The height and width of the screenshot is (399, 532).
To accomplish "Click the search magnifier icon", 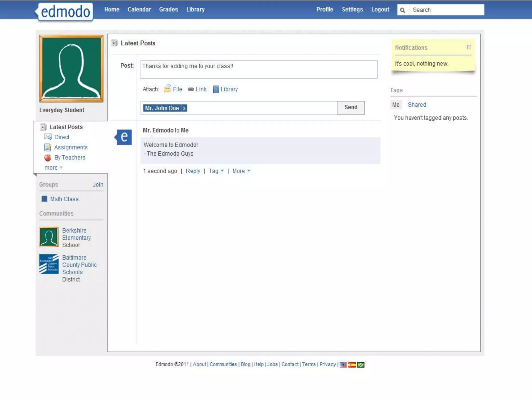I will (x=403, y=10).
